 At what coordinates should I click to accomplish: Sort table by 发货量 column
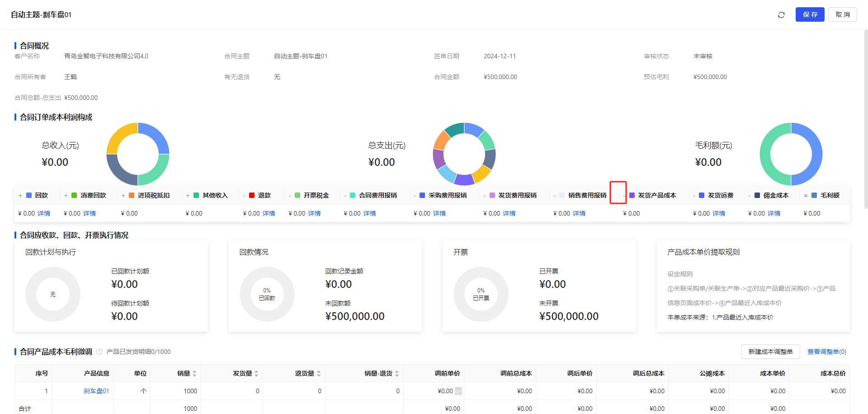(x=256, y=373)
